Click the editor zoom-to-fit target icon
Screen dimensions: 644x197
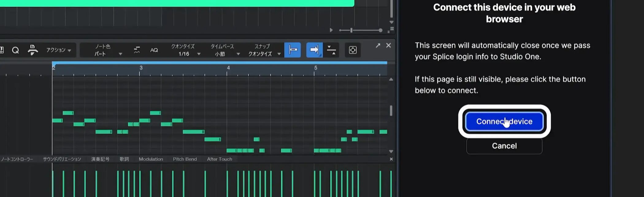point(353,50)
